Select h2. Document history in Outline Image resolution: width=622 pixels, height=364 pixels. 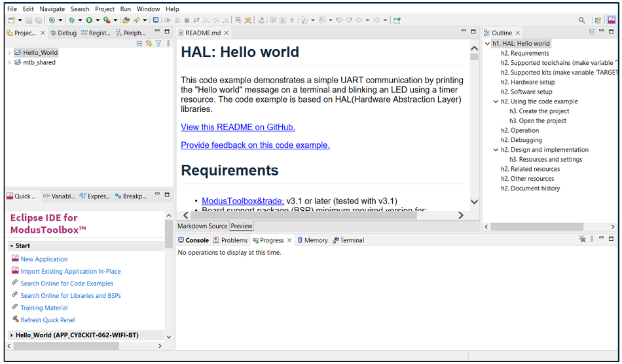tap(530, 189)
